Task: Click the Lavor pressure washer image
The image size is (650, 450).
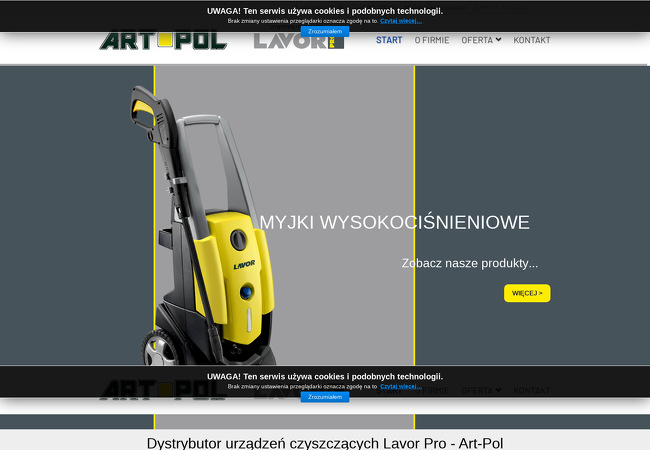Action: [x=203, y=226]
